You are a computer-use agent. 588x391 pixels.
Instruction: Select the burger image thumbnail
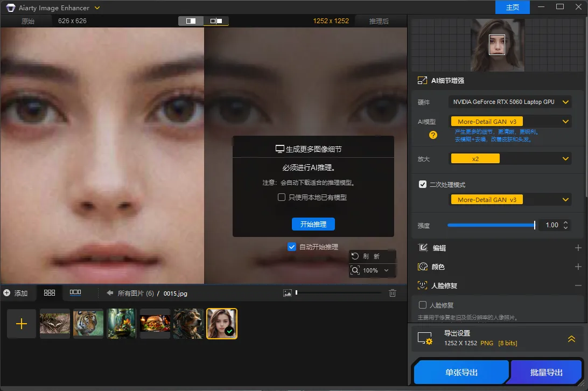155,324
